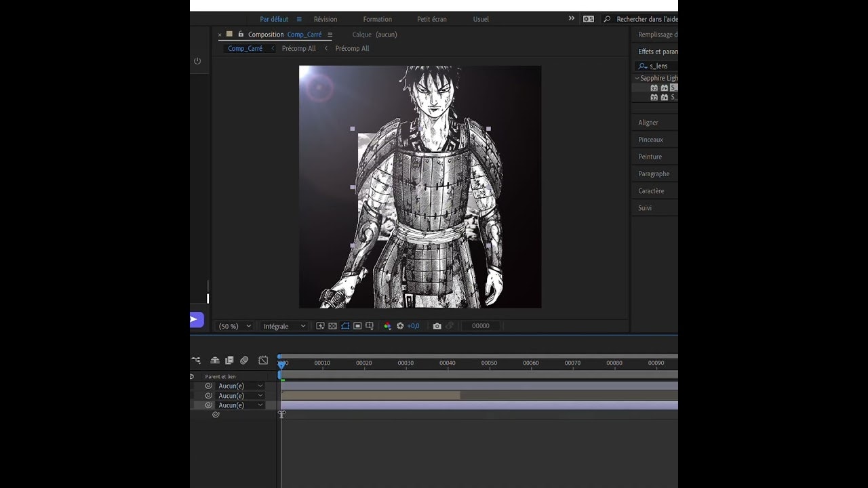Click the property pick whip below the layers
Screen dimensions: 868x488
pyautogui.click(x=216, y=414)
